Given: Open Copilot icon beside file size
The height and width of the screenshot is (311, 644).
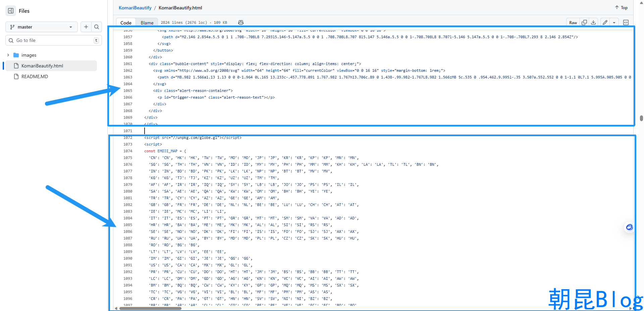Looking at the screenshot, I should point(241,22).
